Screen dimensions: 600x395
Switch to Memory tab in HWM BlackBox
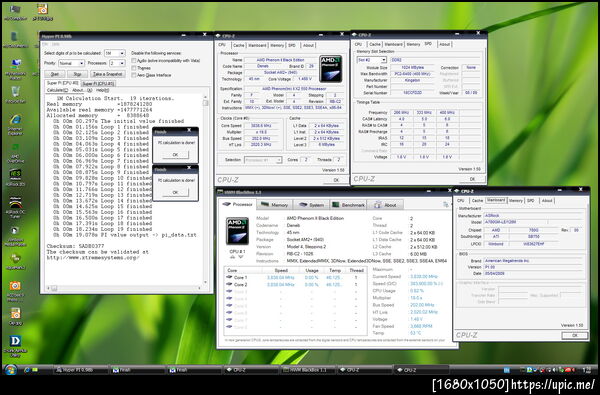[275, 205]
